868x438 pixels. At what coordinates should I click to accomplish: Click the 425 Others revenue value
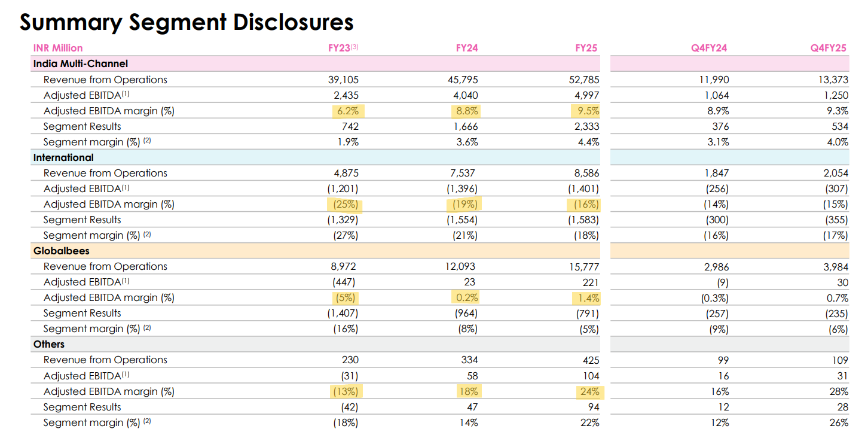[x=591, y=360]
